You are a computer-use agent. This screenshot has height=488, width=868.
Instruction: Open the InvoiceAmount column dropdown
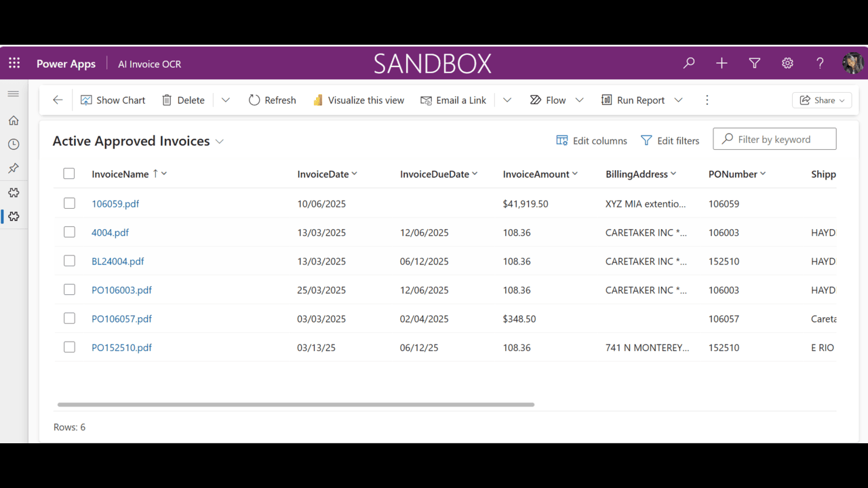(x=575, y=174)
